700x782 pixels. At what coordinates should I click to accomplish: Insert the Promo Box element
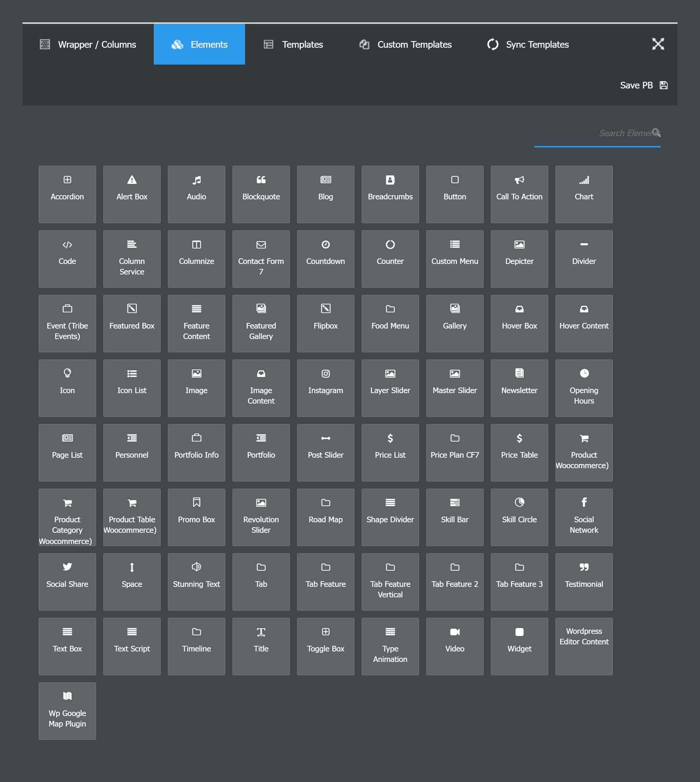coord(197,517)
